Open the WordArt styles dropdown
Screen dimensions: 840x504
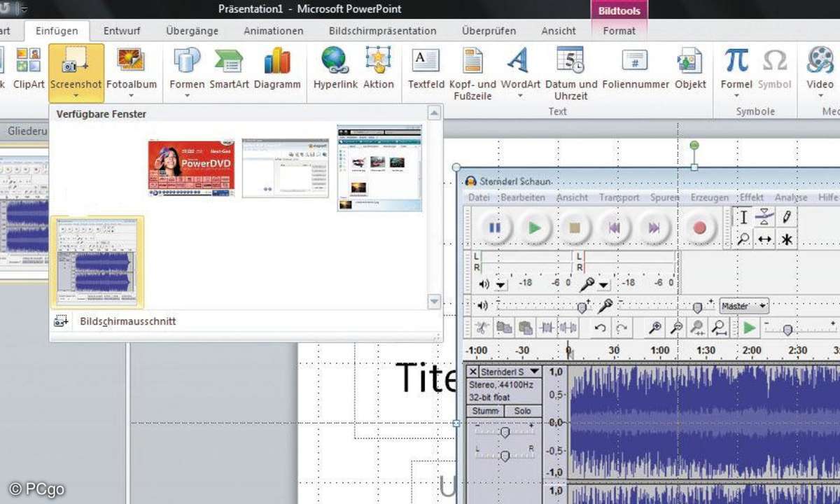(x=520, y=71)
